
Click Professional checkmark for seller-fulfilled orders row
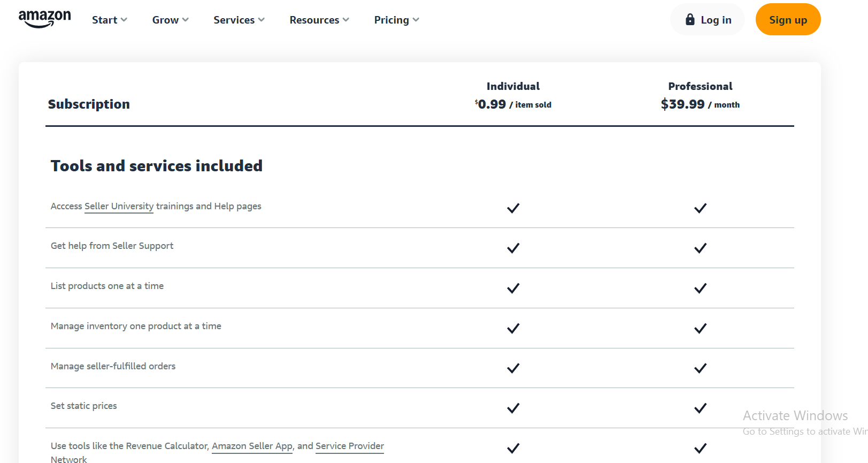pyautogui.click(x=701, y=368)
